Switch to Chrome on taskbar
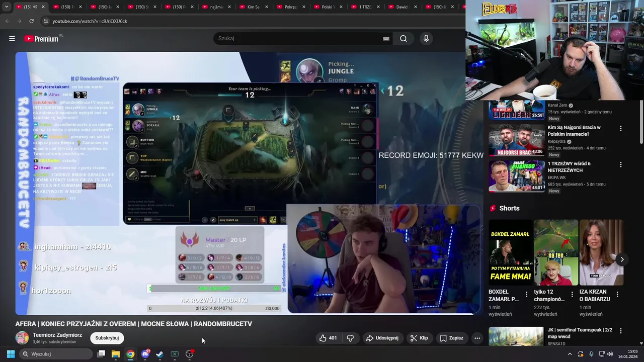Viewport: 644px width, 362px height. (x=130, y=354)
